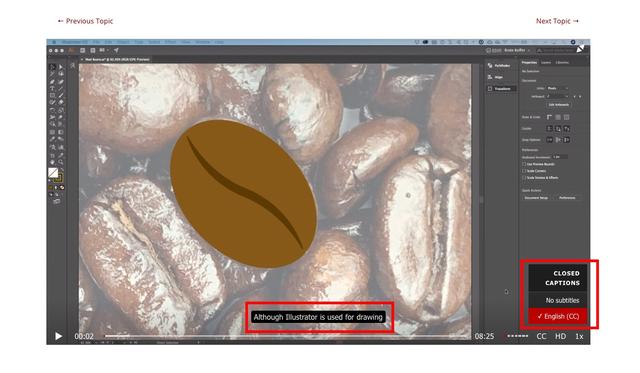Select the Type tool
Screen dimensions: 640x373
tap(52, 88)
